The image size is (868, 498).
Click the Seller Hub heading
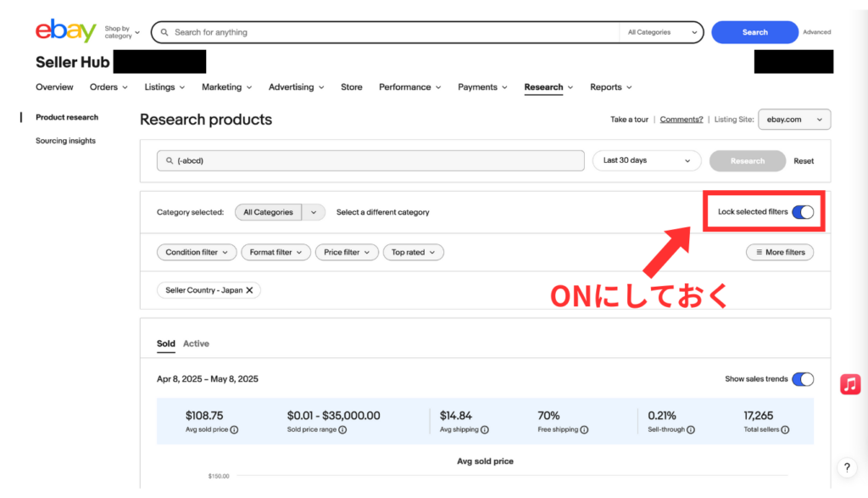73,62
